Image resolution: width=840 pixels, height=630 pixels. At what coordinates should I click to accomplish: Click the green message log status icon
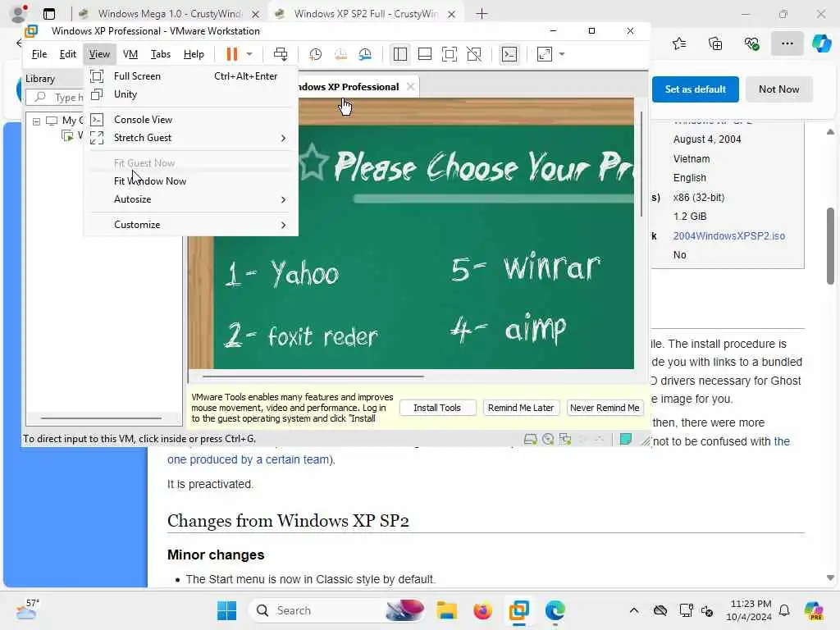pyautogui.click(x=625, y=440)
